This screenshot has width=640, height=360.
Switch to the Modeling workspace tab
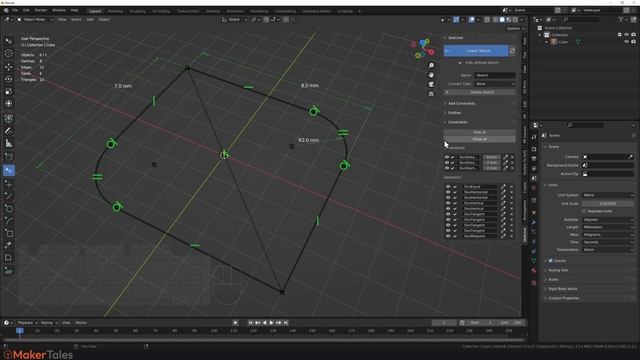115,11
